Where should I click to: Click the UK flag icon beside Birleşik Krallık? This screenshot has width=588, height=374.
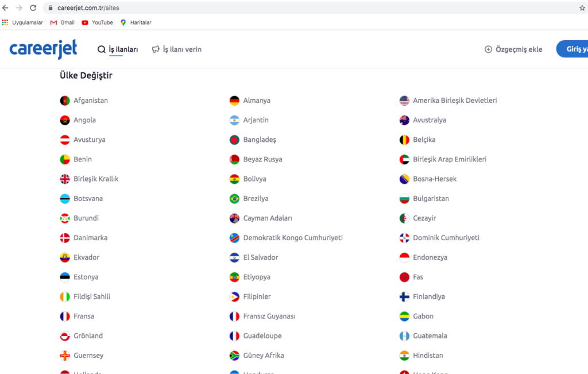[x=65, y=179]
